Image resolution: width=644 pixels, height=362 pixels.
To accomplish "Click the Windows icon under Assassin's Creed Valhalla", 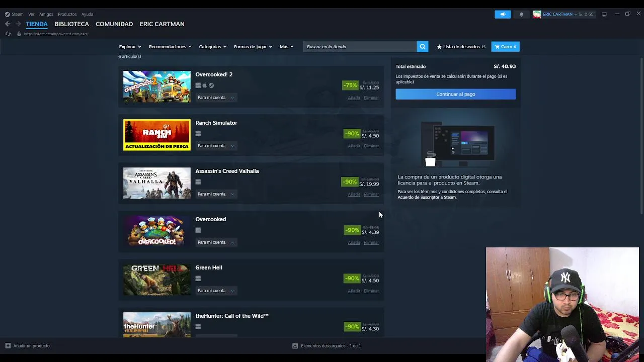I will coord(198,182).
